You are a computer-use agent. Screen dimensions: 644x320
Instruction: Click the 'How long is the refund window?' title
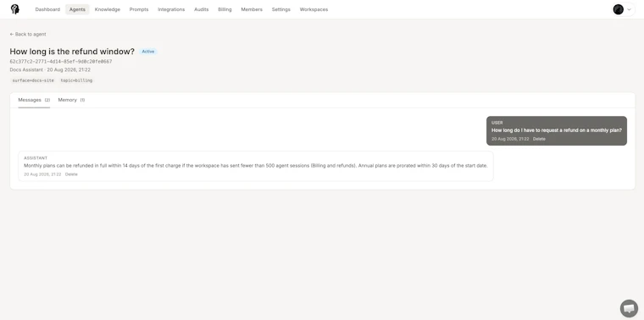click(x=72, y=52)
